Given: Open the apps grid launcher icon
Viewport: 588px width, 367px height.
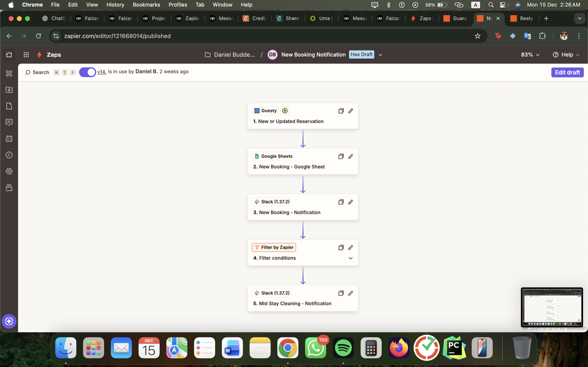Looking at the screenshot, I should 26,55.
